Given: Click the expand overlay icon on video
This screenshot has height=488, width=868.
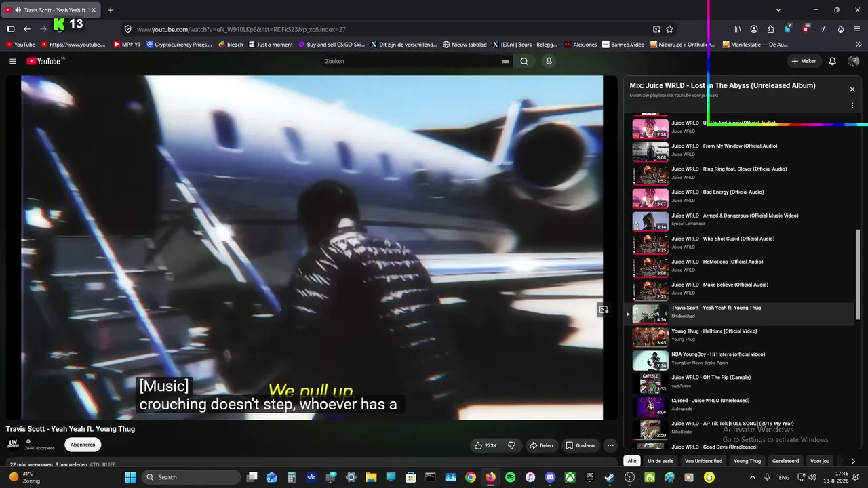Looking at the screenshot, I should 604,310.
